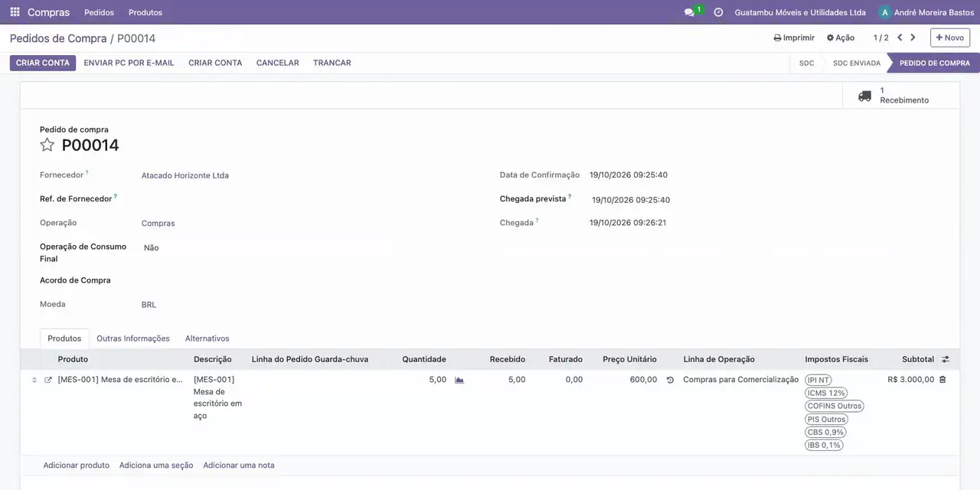This screenshot has height=490, width=980.
Task: Open column options toggle beside Subtotal
Action: tap(946, 359)
